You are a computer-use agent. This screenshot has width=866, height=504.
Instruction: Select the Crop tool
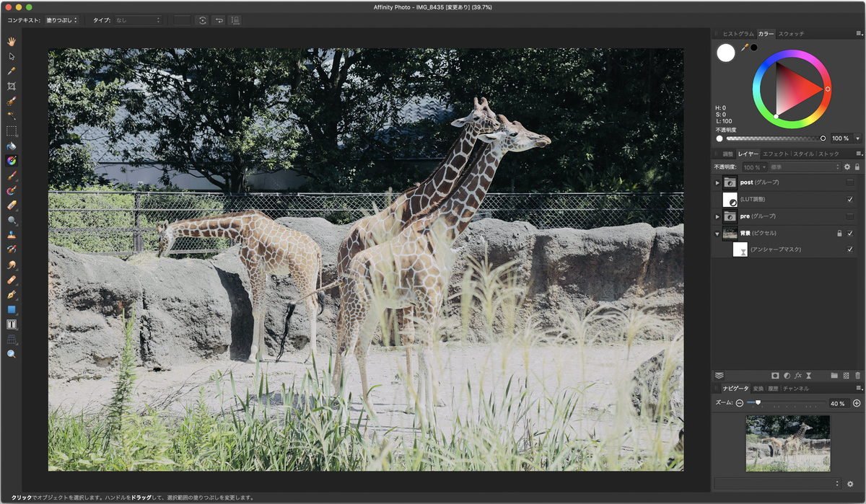(x=12, y=86)
